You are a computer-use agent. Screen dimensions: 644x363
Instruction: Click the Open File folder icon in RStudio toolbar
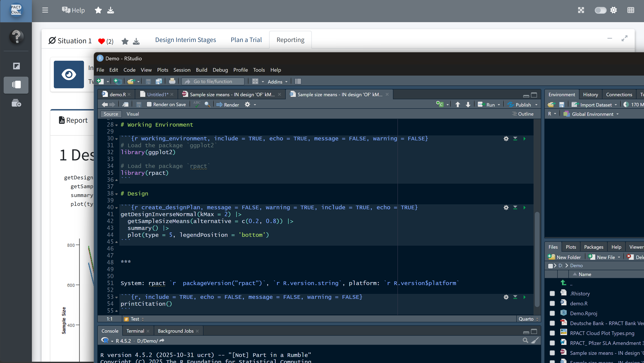[131, 82]
